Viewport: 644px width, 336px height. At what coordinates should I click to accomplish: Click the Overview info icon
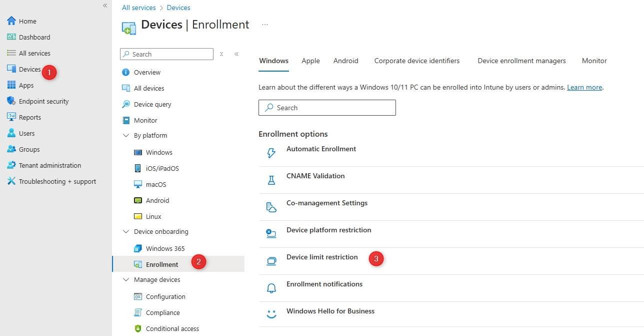(x=126, y=72)
